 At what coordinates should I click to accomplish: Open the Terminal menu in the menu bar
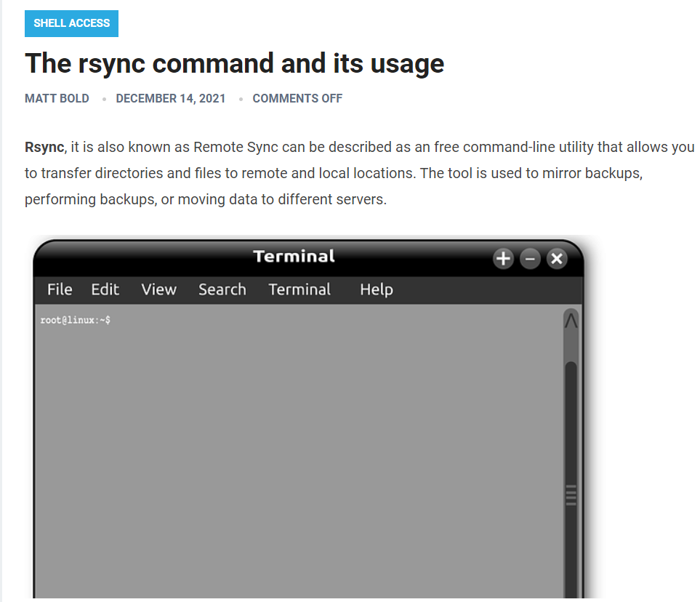click(x=299, y=289)
